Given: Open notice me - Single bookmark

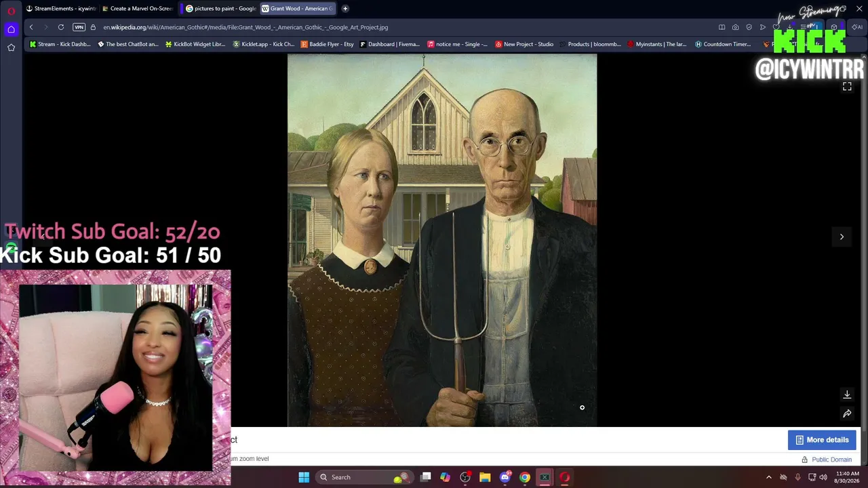Looking at the screenshot, I should coord(458,44).
